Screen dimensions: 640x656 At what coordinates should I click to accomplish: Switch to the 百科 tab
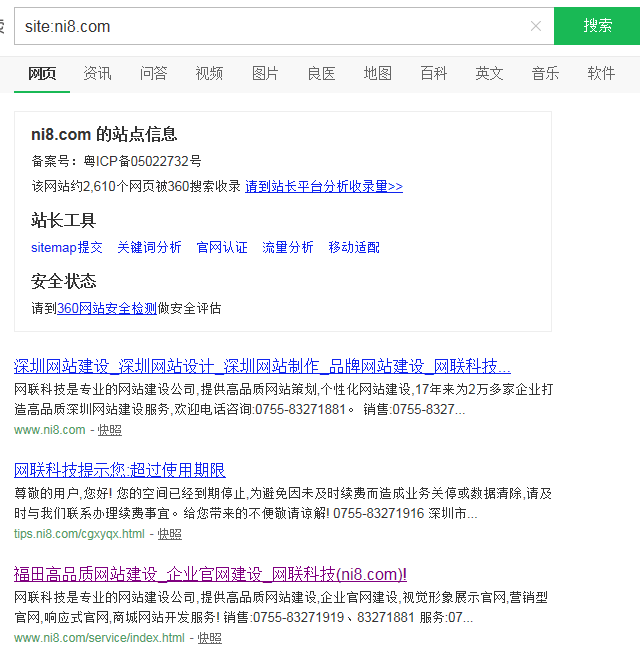pos(433,73)
